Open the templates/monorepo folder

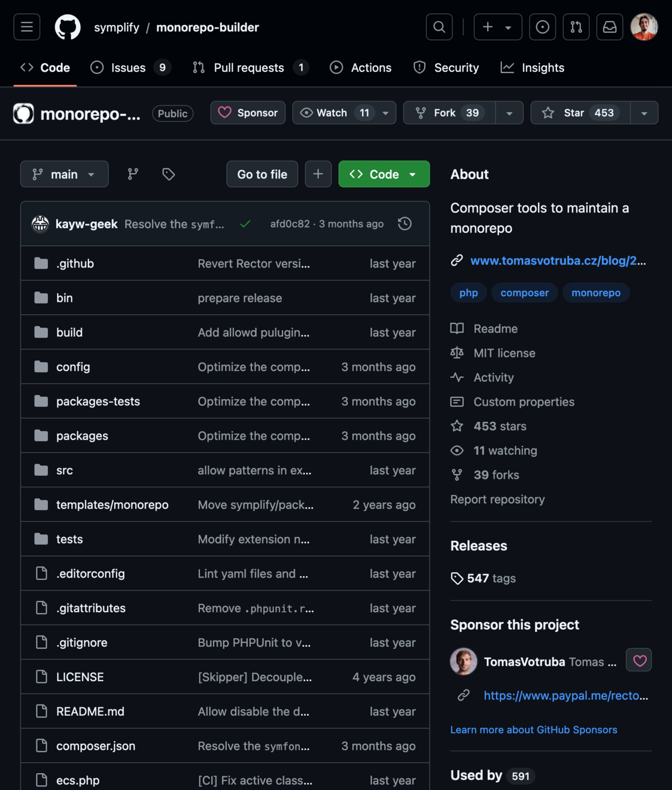112,504
